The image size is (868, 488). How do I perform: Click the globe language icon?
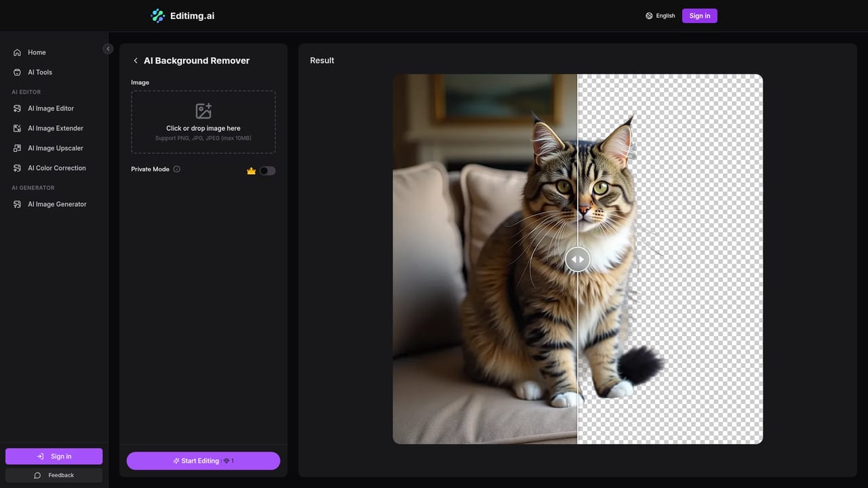649,16
